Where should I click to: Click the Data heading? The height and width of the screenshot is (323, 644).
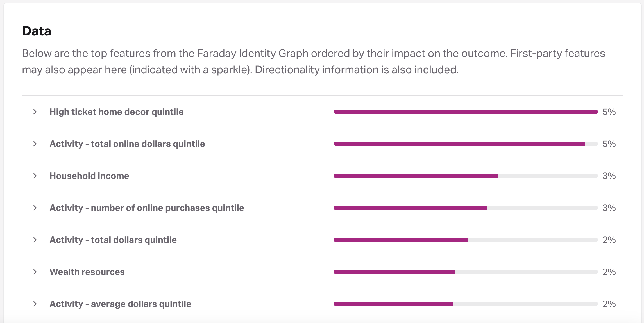37,31
